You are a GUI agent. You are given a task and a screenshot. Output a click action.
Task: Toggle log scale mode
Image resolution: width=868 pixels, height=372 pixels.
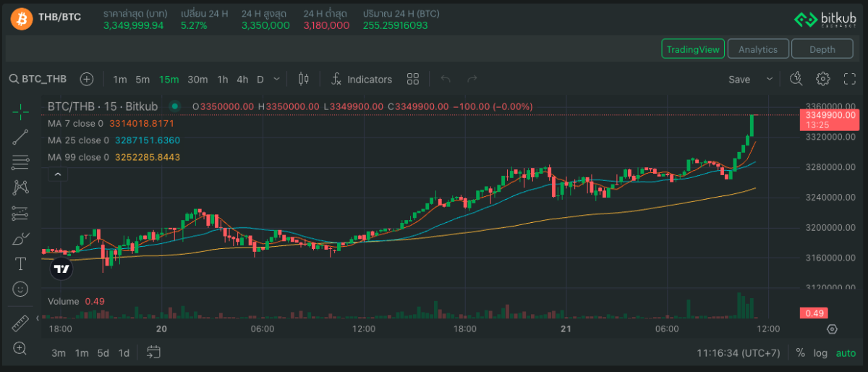click(820, 353)
